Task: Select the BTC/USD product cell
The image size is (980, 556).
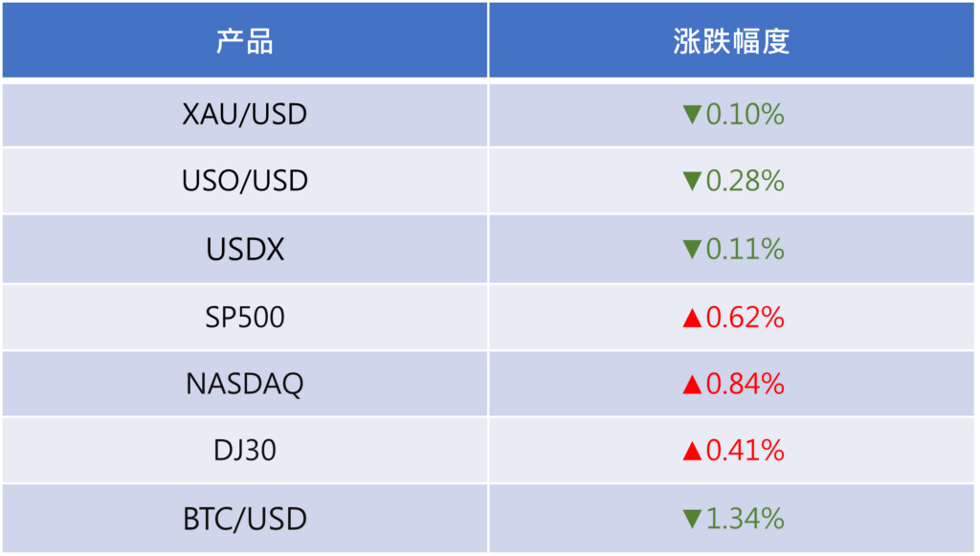Action: tap(245, 520)
